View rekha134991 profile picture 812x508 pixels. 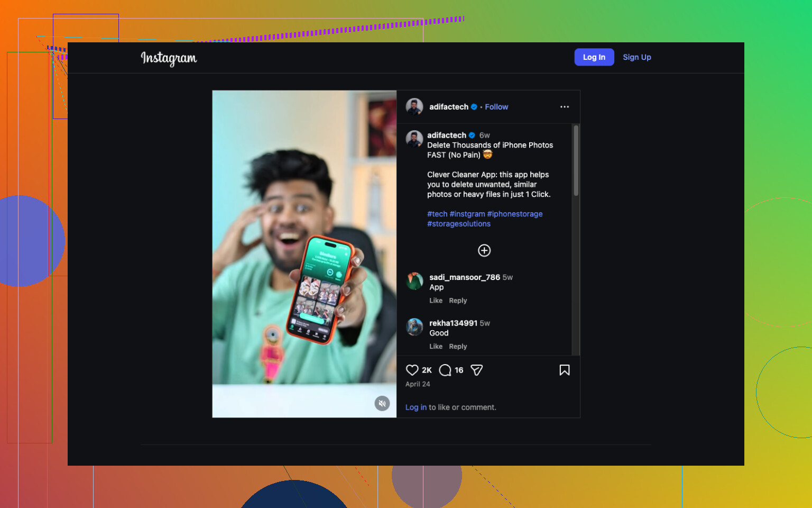414,327
